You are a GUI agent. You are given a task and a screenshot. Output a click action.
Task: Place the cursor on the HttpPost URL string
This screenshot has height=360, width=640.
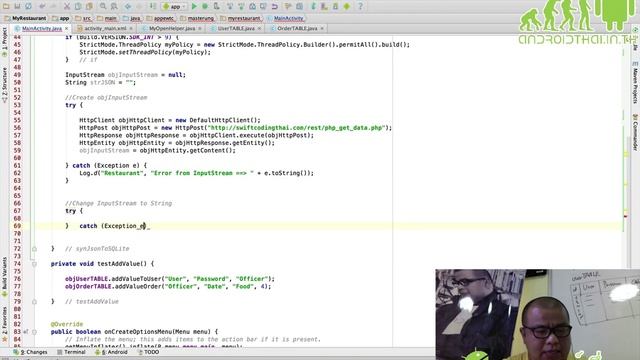click(x=297, y=128)
